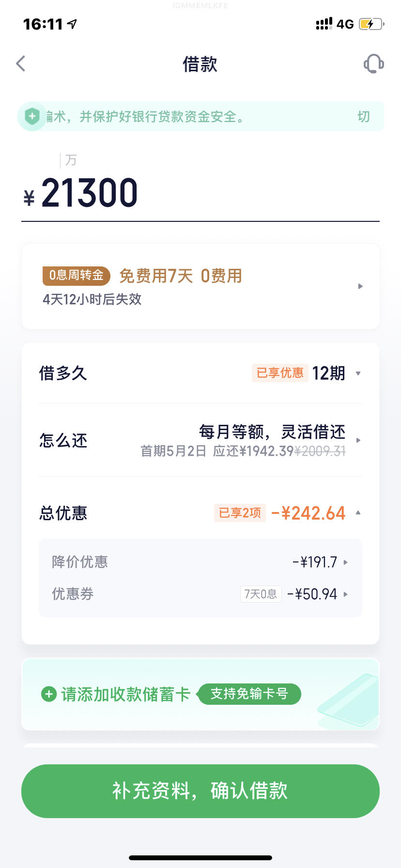Tap the battery charging indicator
This screenshot has height=868, width=401.
[371, 24]
